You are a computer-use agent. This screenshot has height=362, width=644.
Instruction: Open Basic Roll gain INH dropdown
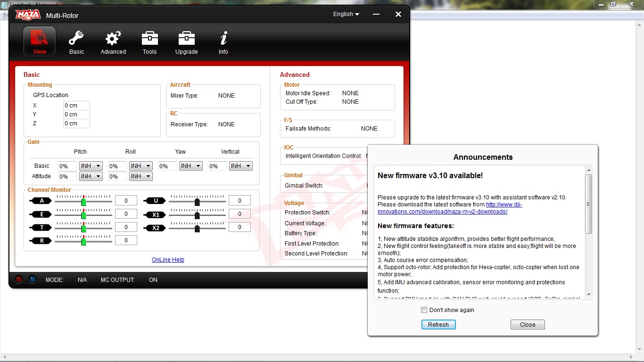pos(141,166)
